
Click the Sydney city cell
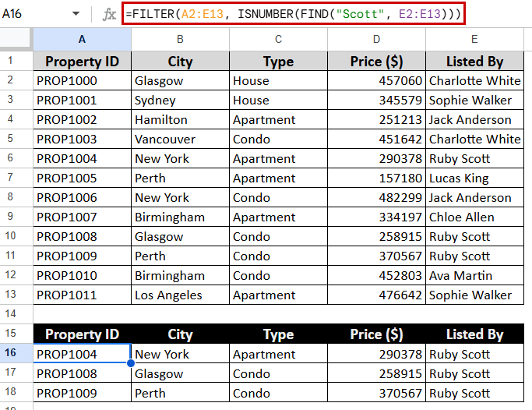(180, 100)
